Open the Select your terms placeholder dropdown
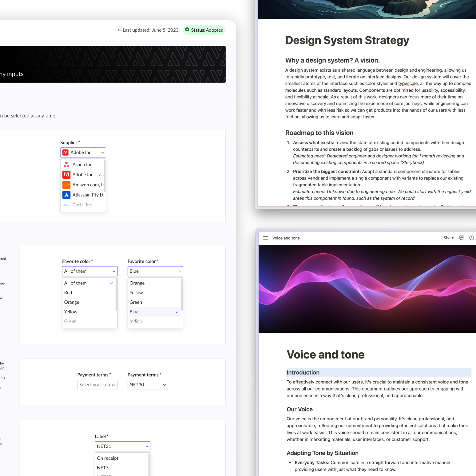This screenshot has height=476, width=476. pyautogui.click(x=97, y=385)
